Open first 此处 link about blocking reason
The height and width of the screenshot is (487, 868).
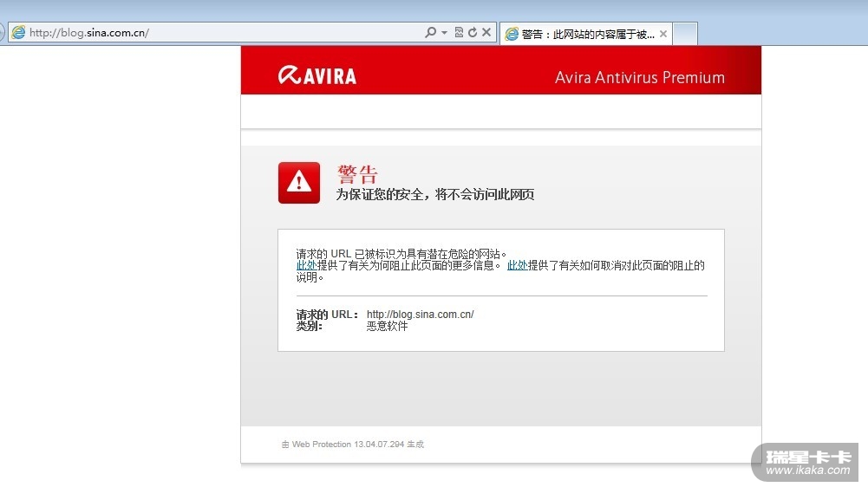pyautogui.click(x=306, y=266)
